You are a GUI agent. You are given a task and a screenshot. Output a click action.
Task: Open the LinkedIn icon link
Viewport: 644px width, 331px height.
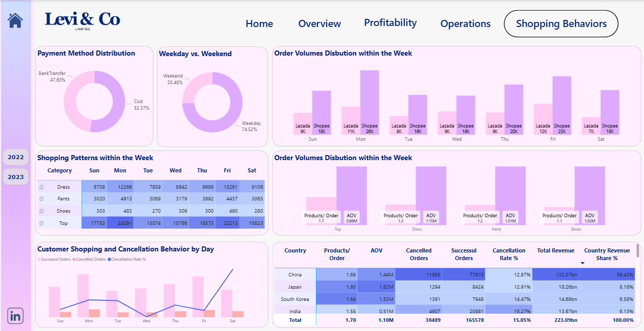point(16,316)
